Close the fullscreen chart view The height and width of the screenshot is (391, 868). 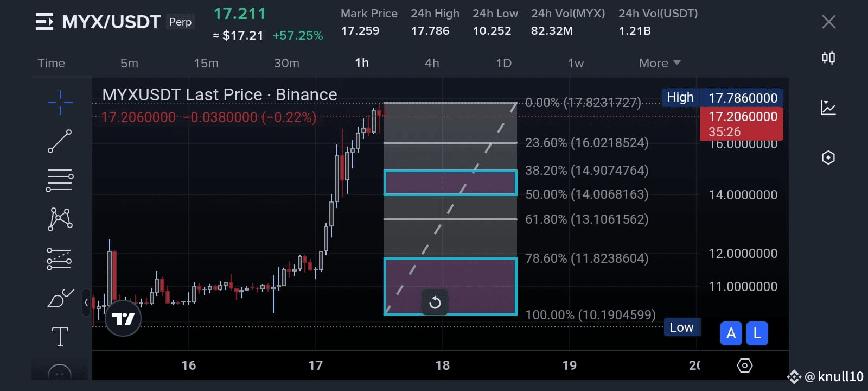(x=828, y=22)
